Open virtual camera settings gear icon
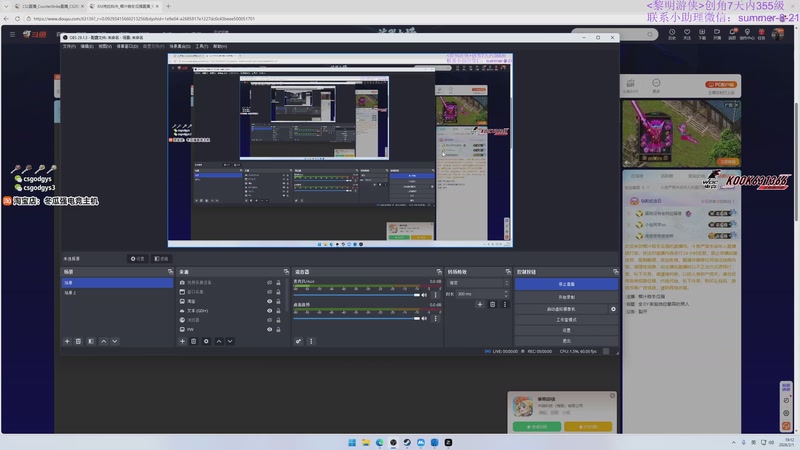 tap(614, 309)
